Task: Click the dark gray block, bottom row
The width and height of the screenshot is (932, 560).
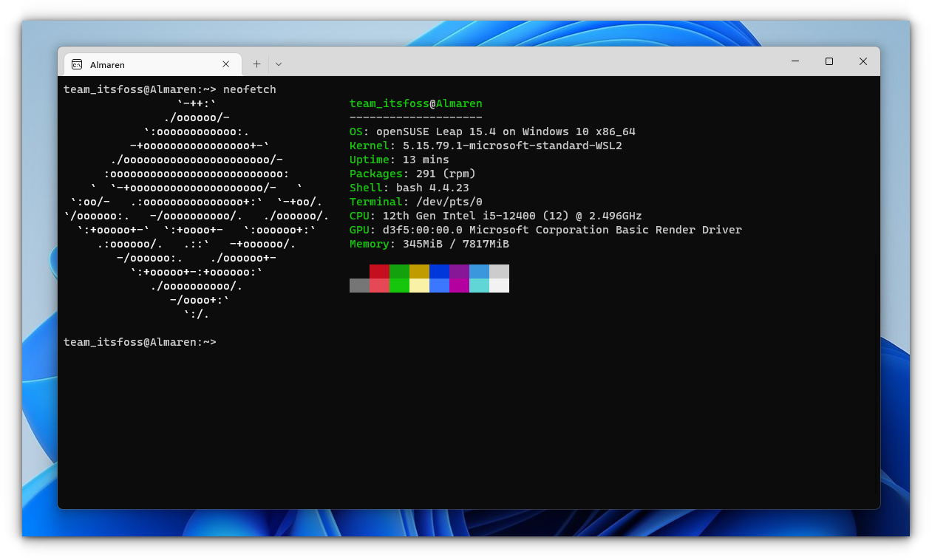Action: [x=359, y=285]
